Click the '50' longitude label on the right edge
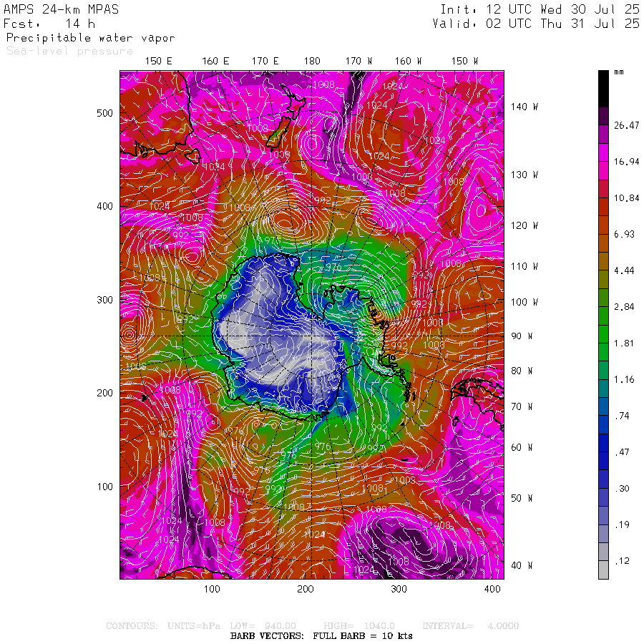Screen dimensions: 644x644 (522, 498)
